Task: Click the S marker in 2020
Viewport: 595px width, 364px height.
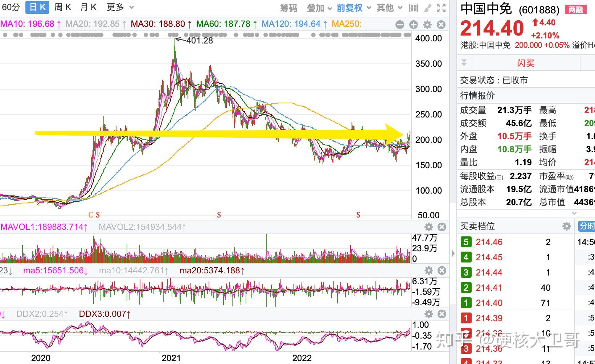Action: 98,215
